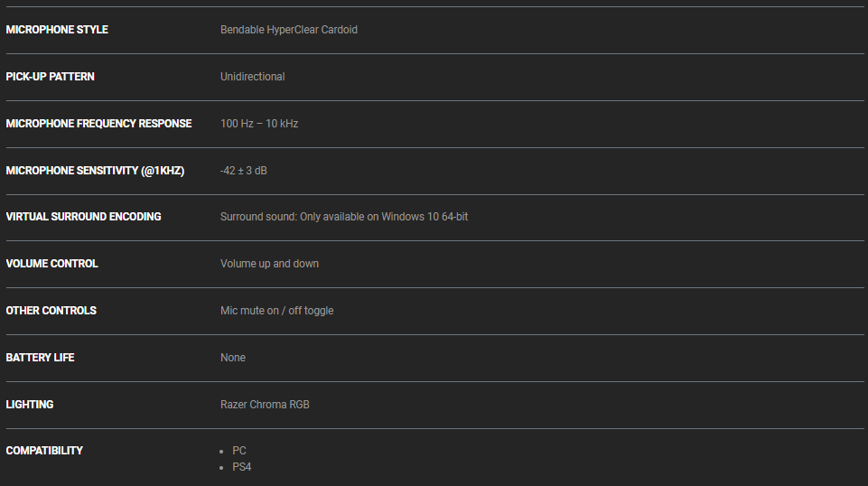Click the PS4 compatibility list item

click(242, 467)
